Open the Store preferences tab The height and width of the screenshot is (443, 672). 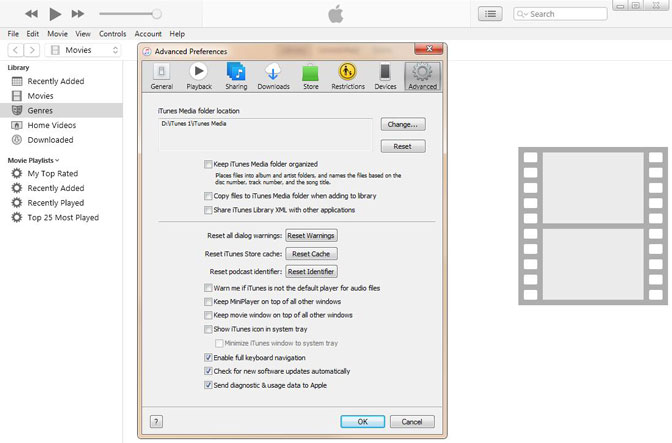point(311,77)
